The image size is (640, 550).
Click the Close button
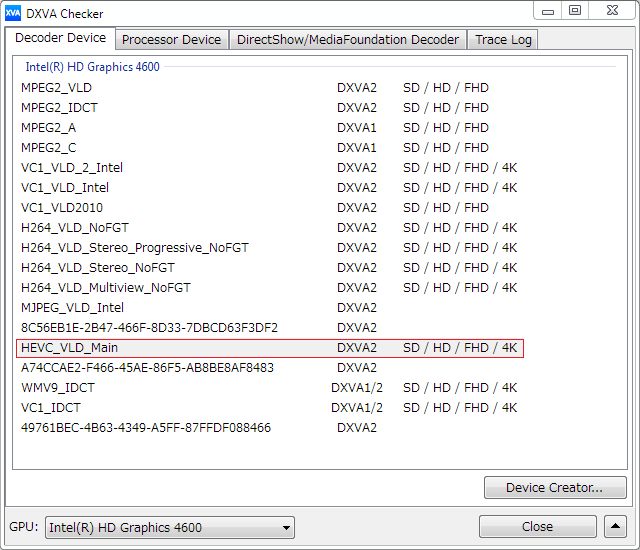click(538, 527)
